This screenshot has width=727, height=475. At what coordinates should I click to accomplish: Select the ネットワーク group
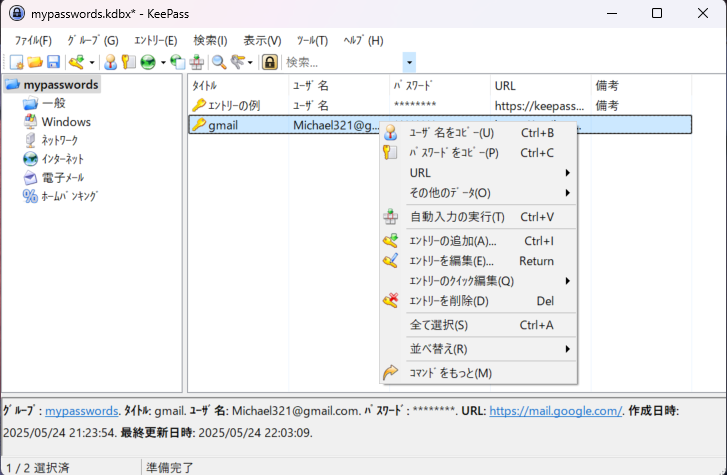coord(60,140)
